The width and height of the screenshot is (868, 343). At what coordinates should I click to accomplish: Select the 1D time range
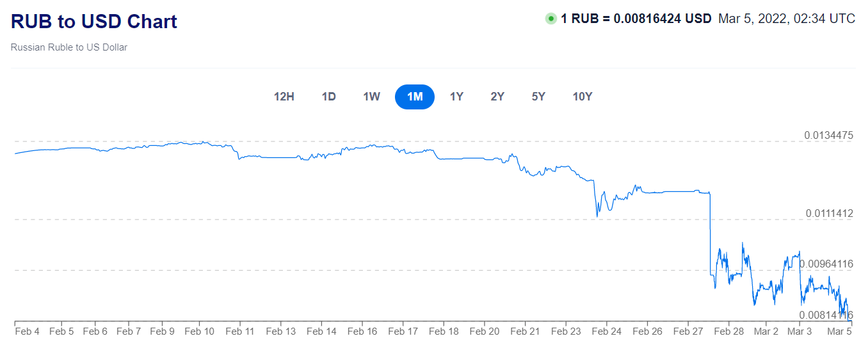coord(328,97)
